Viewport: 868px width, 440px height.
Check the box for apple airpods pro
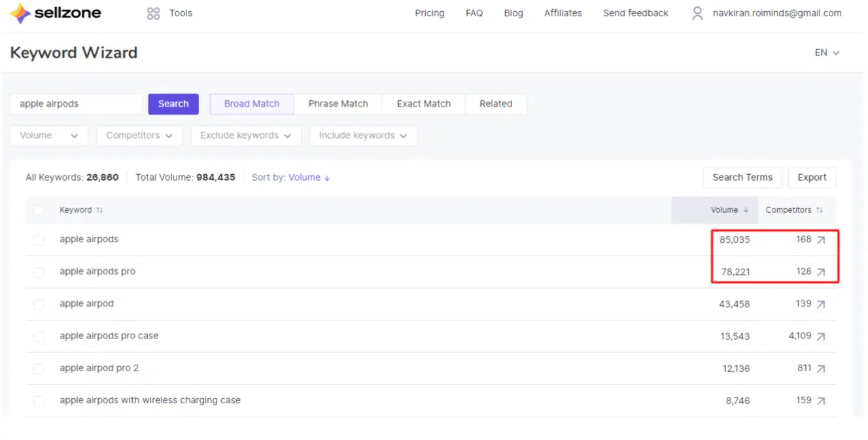click(x=39, y=272)
